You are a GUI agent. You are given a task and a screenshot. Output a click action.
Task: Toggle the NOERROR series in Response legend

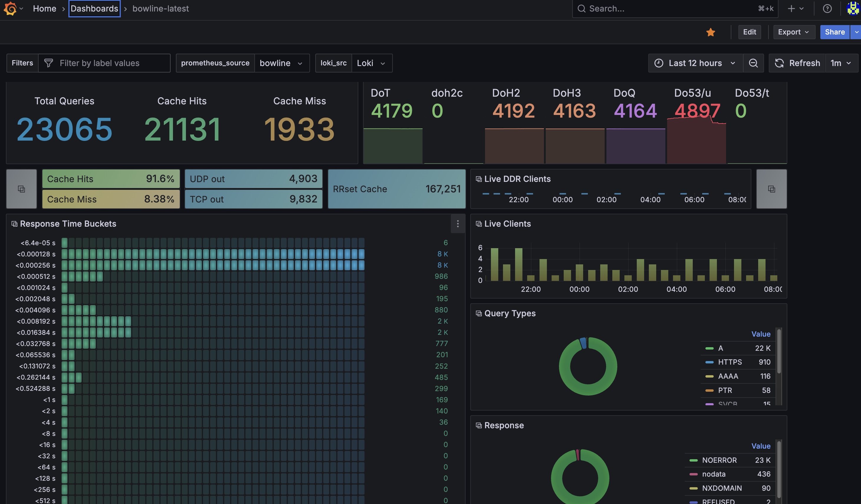[719, 460]
